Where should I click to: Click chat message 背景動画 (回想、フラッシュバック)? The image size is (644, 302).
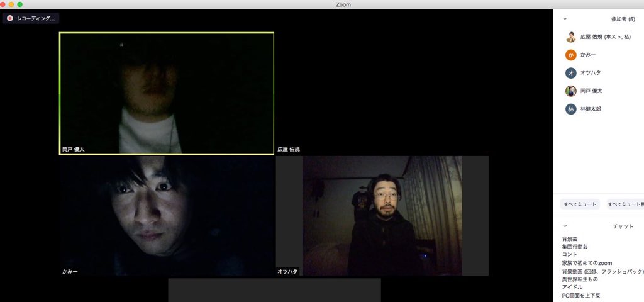tap(602, 272)
